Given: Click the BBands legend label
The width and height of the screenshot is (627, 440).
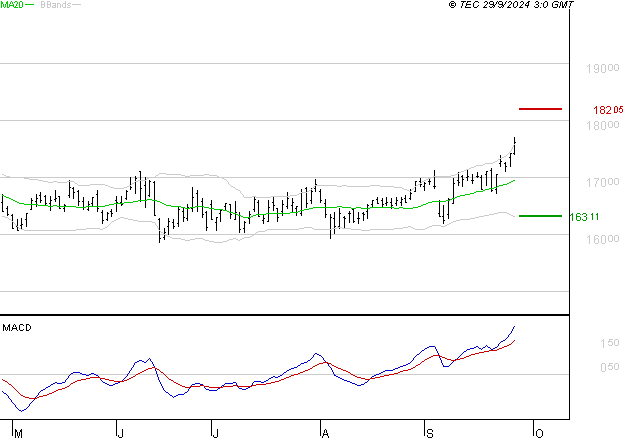Looking at the screenshot, I should 55,5.
